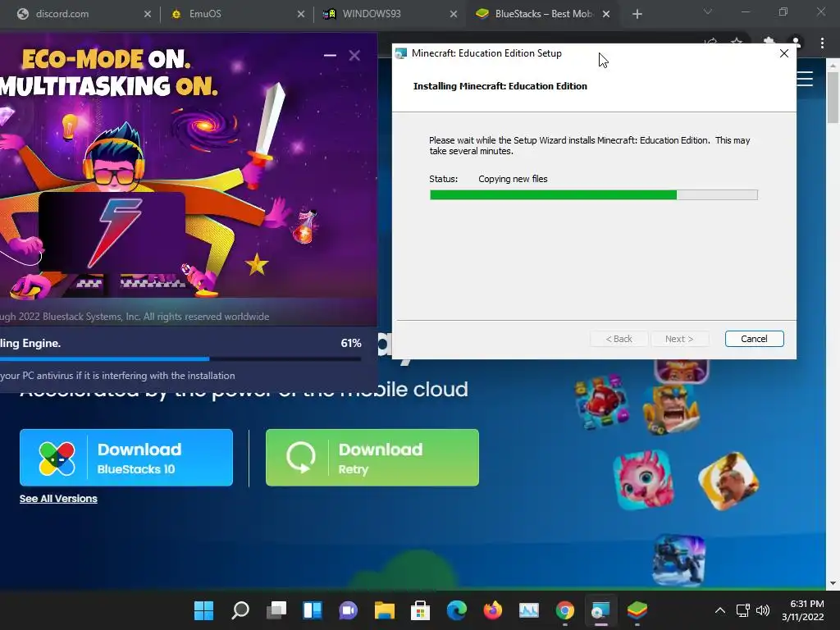840x630 pixels.
Task: Open the BlueStacks site hamburger menu
Action: 805,79
